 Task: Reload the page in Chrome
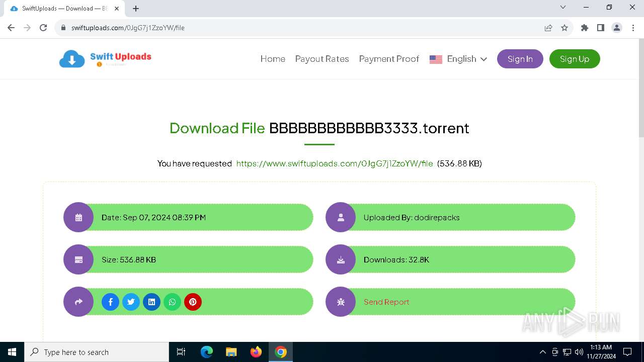(x=43, y=28)
